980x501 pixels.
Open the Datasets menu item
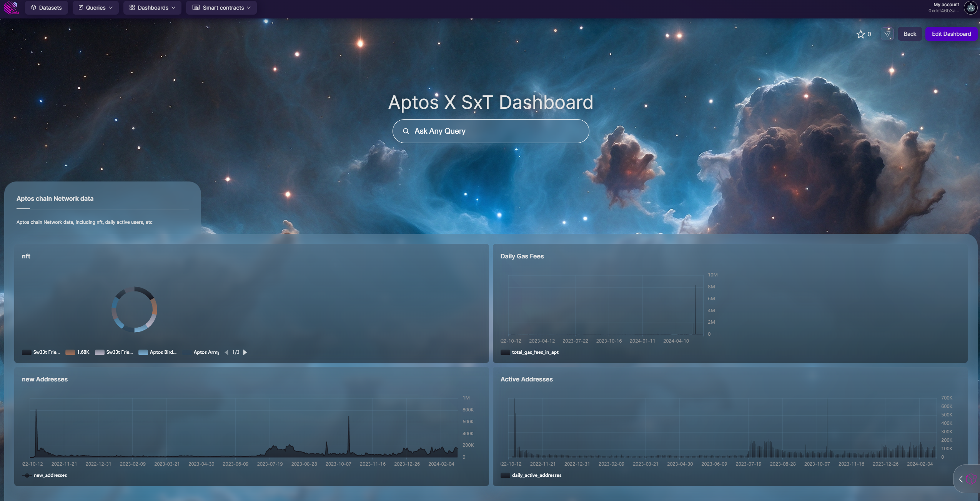(46, 8)
